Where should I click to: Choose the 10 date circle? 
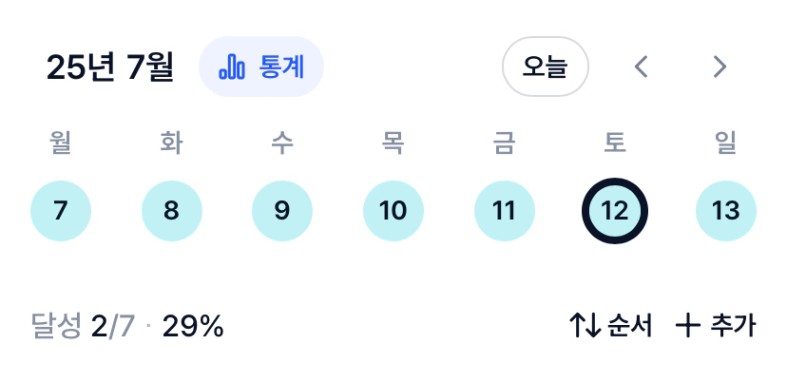coord(393,211)
